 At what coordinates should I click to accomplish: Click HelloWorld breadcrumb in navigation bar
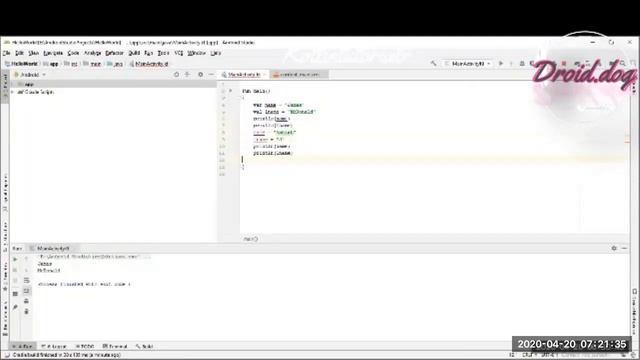pos(22,64)
